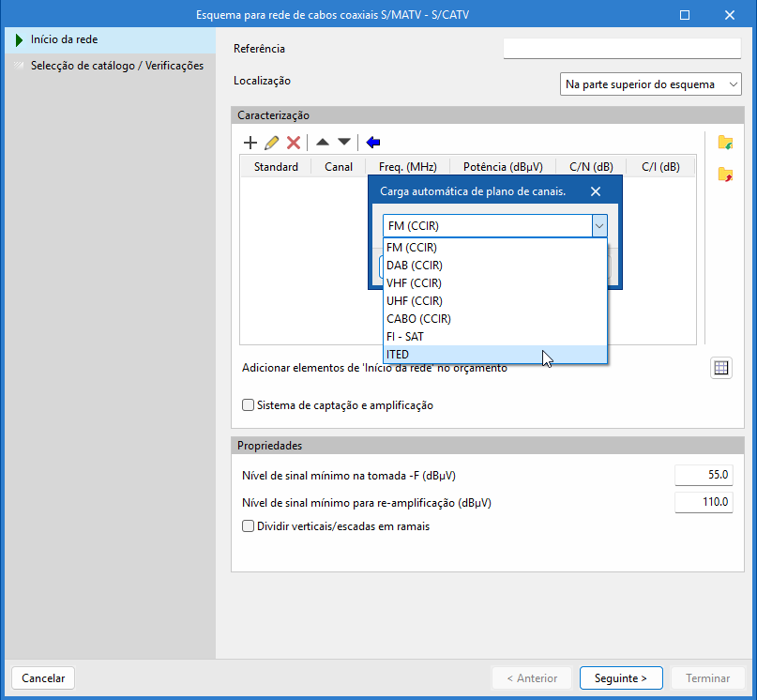Move channel up with up arrow
The height and width of the screenshot is (700, 757).
pyautogui.click(x=323, y=143)
